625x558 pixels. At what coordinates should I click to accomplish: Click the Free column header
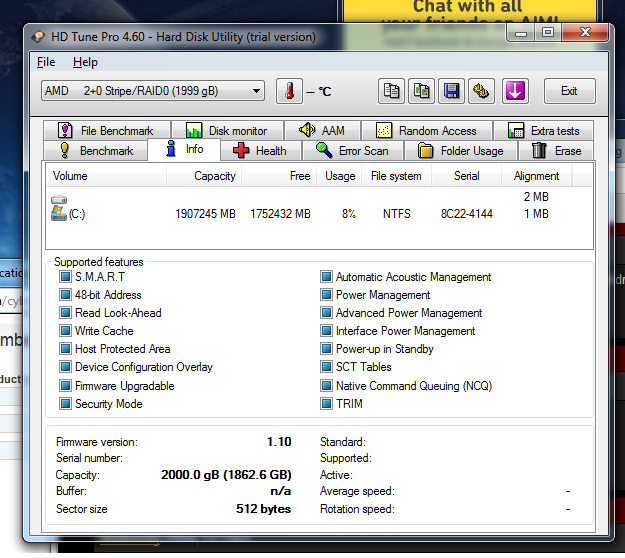click(279, 176)
